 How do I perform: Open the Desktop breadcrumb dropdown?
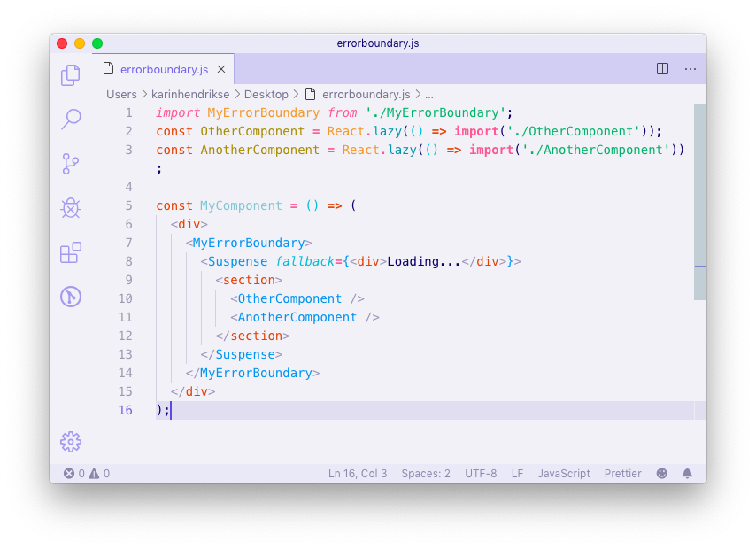[266, 94]
